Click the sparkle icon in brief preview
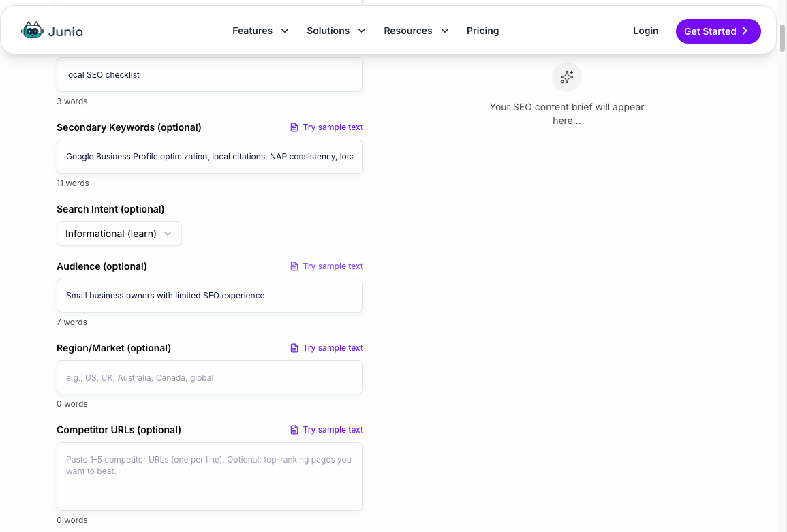 click(567, 77)
